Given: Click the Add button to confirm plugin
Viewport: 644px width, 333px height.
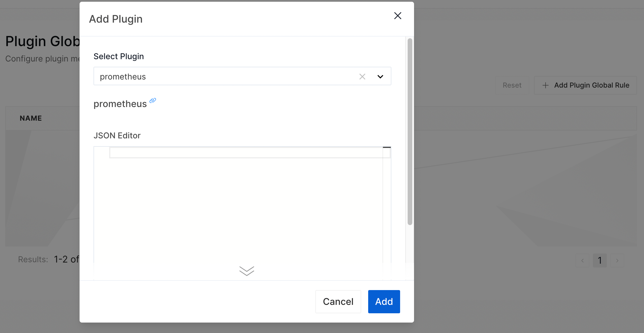Looking at the screenshot, I should [384, 302].
